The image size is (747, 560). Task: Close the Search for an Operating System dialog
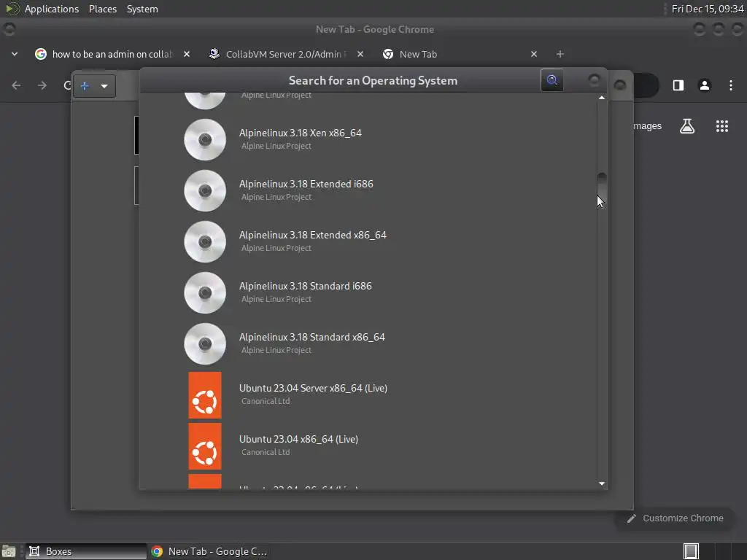click(594, 79)
